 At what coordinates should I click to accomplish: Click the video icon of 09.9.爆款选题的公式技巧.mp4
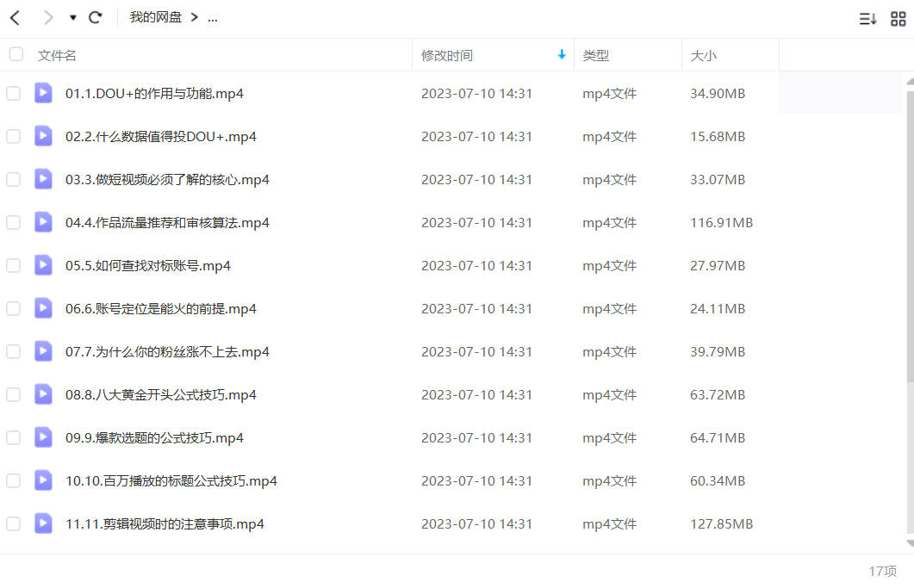pyautogui.click(x=43, y=437)
